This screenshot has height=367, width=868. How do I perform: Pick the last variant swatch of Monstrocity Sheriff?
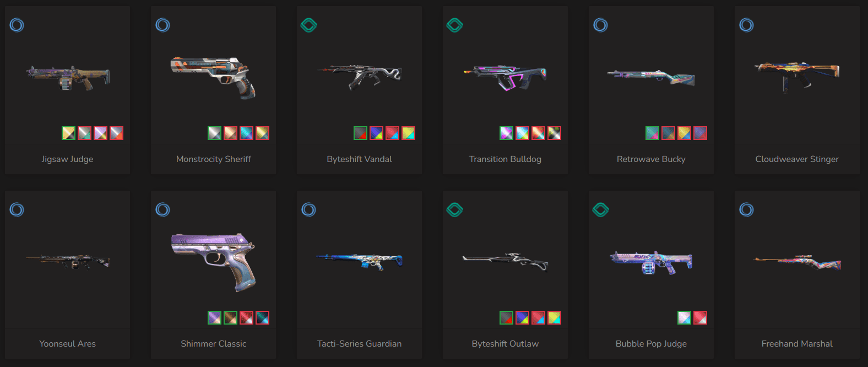[262, 133]
